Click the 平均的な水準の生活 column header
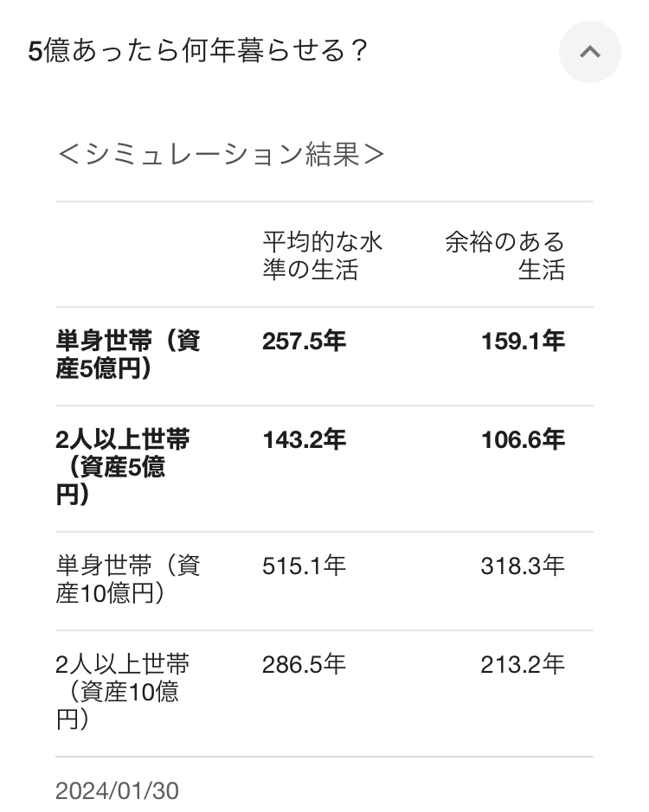 tap(323, 255)
